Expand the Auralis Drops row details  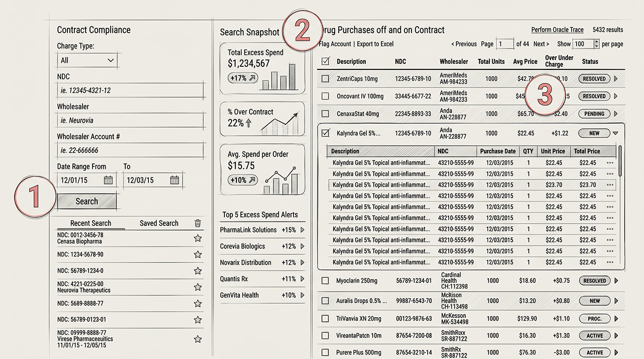click(x=616, y=301)
